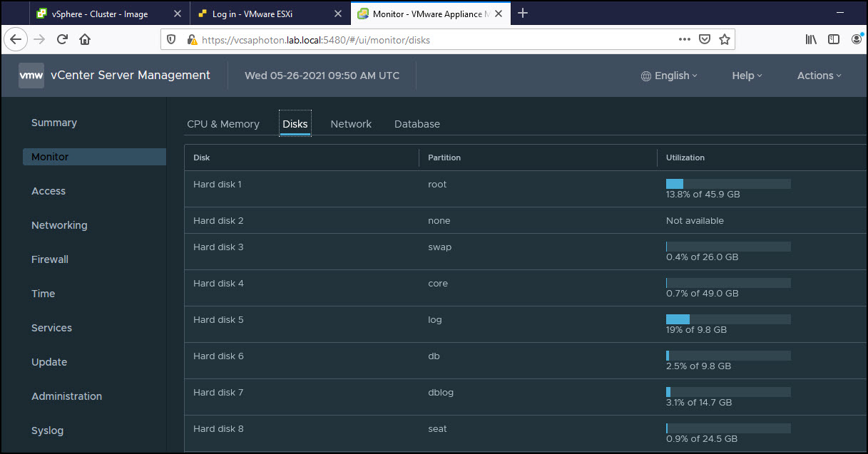
Task: Click the 13.8% of 45.9 GB value
Action: click(703, 195)
